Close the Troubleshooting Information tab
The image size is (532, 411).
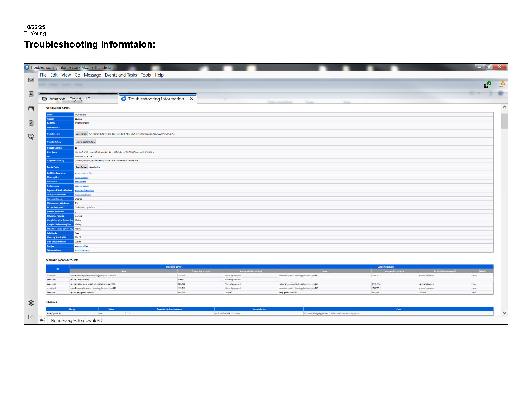[192, 99]
